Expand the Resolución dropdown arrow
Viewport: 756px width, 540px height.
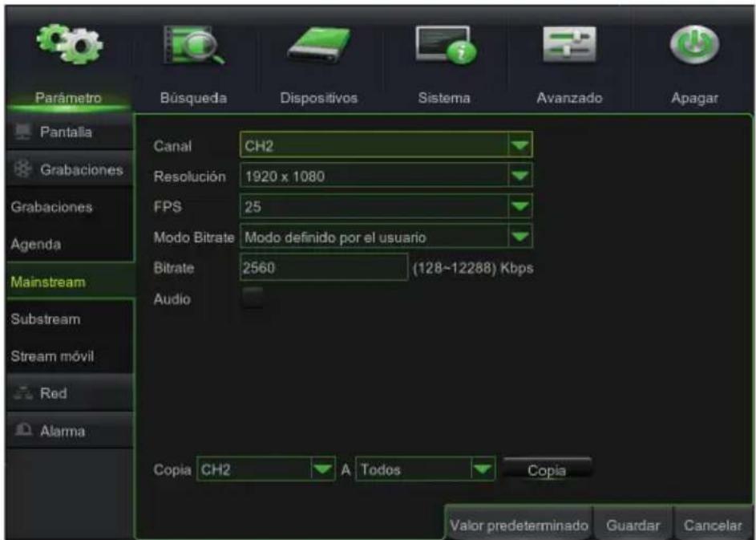pos(520,176)
